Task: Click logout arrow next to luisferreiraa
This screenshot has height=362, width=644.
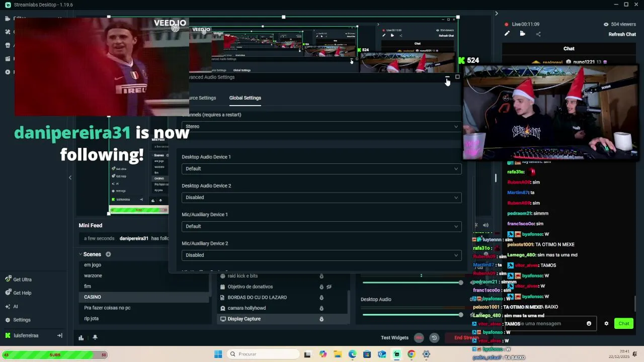Action: click(x=59, y=335)
